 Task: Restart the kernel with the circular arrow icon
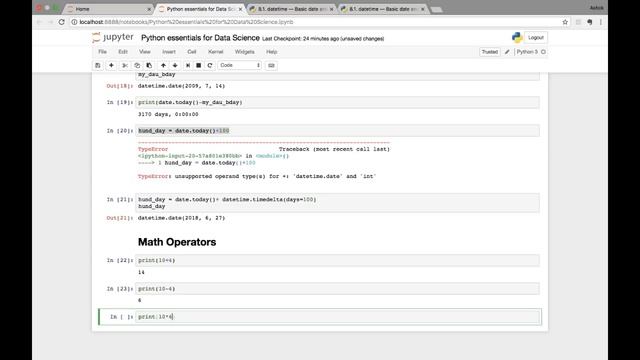pyautogui.click(x=210, y=65)
